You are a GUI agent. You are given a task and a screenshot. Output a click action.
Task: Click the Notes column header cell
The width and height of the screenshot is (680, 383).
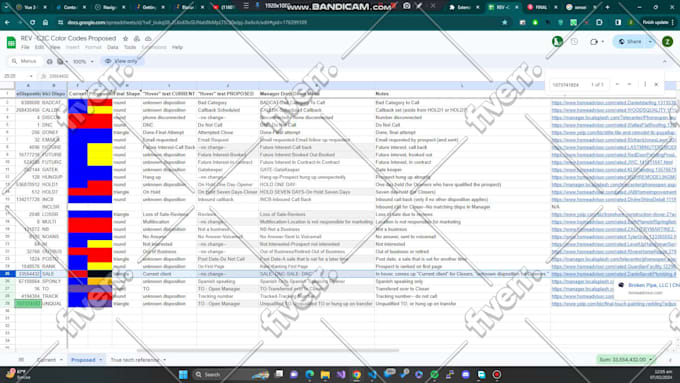pyautogui.click(x=462, y=94)
